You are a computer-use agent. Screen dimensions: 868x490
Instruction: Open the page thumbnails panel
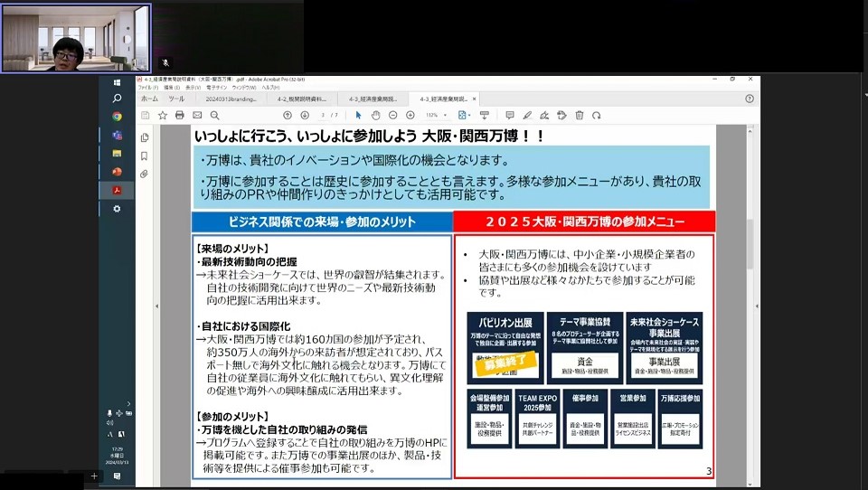[145, 137]
